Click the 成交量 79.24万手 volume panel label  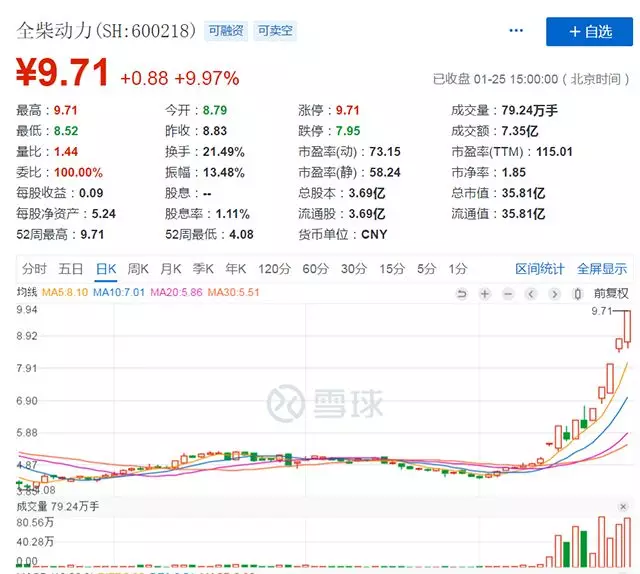tap(58, 507)
